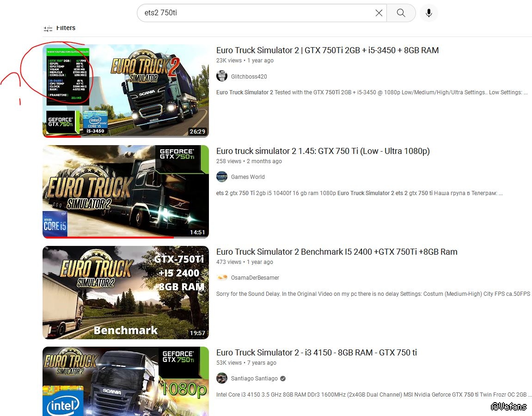Click the magnifying glass search button

click(401, 13)
